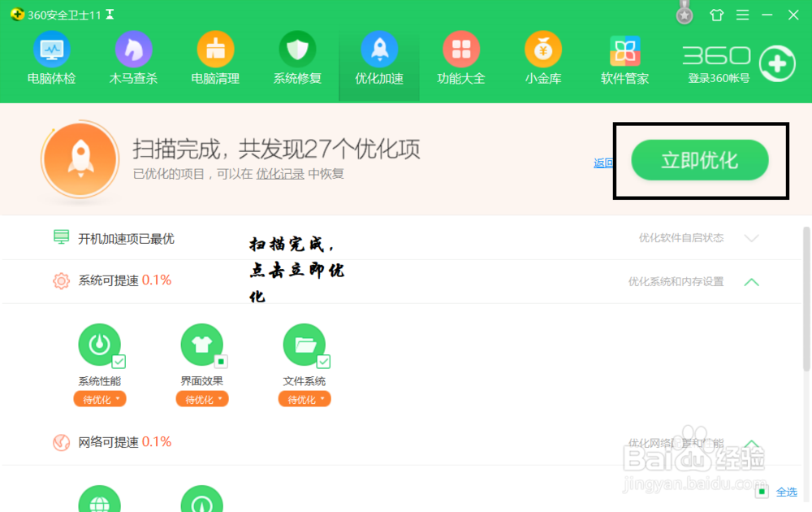Enable the 全选 select-all checkbox

[x=761, y=492]
